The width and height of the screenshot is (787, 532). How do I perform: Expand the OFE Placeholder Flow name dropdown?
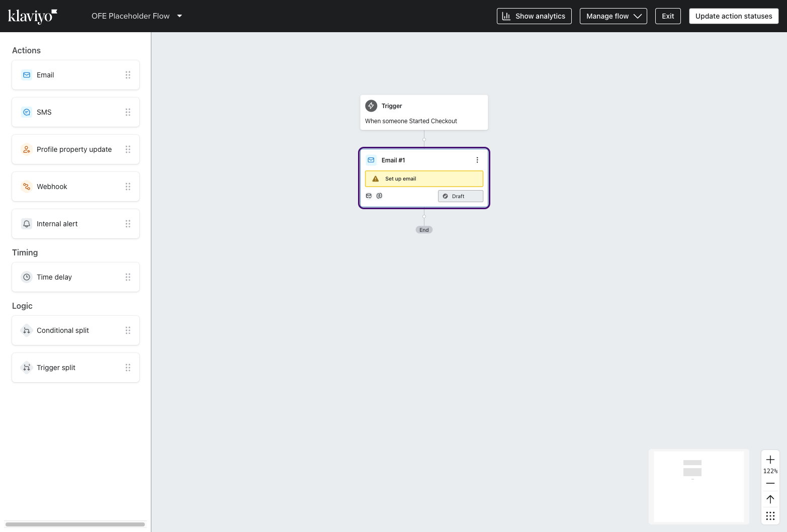(x=180, y=16)
